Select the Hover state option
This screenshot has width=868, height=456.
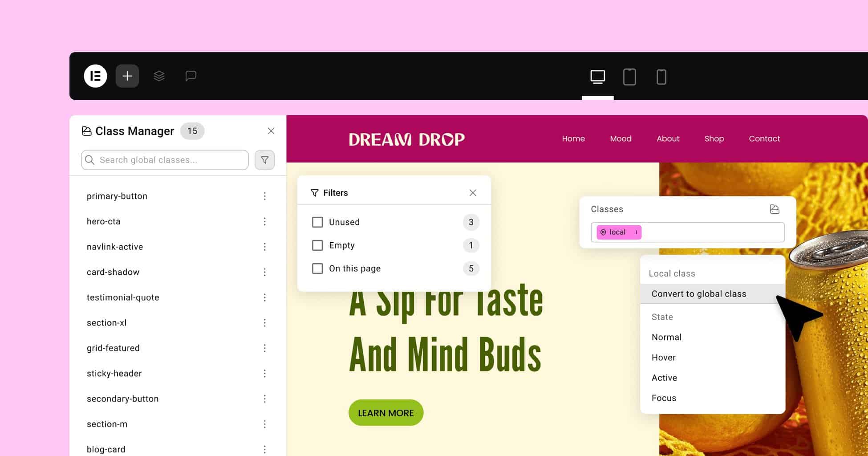click(x=663, y=358)
